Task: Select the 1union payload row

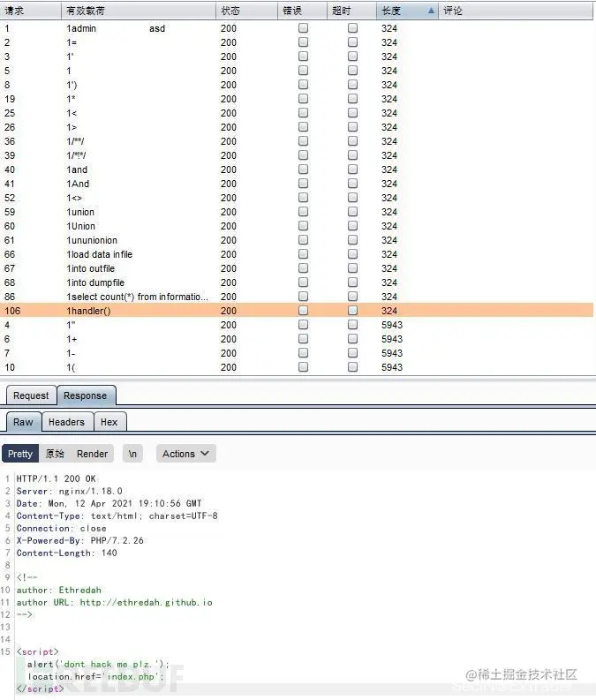Action: click(x=297, y=212)
